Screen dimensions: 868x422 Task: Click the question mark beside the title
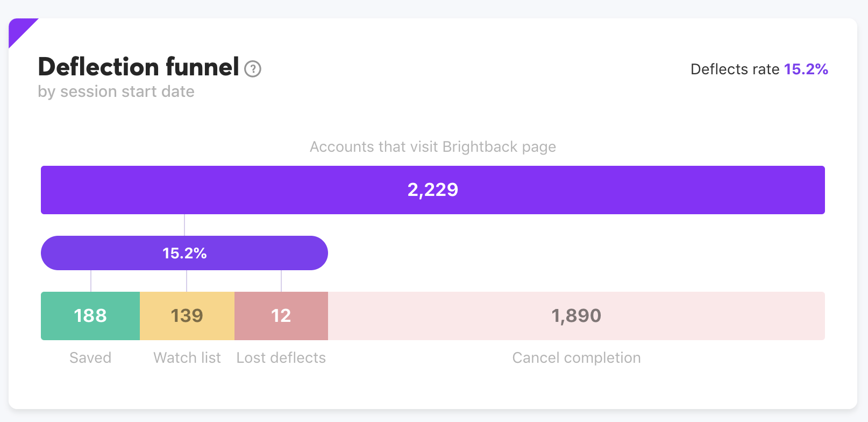coord(253,69)
